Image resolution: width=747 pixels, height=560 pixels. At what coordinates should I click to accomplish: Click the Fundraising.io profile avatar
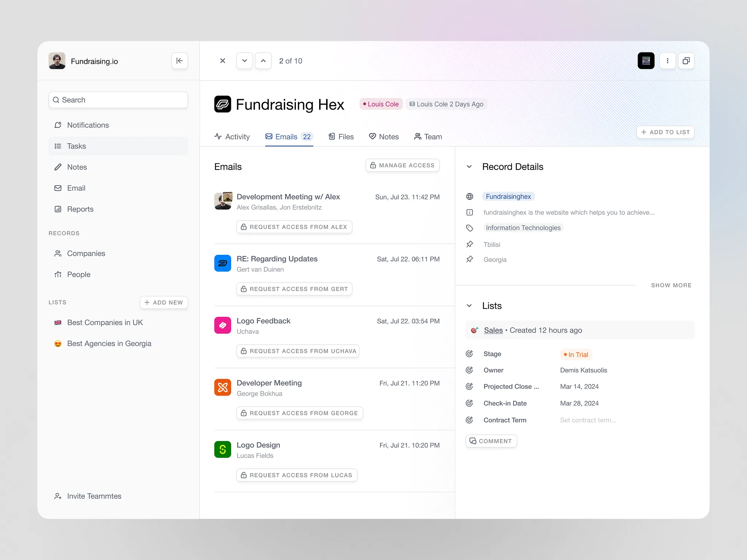coord(57,61)
